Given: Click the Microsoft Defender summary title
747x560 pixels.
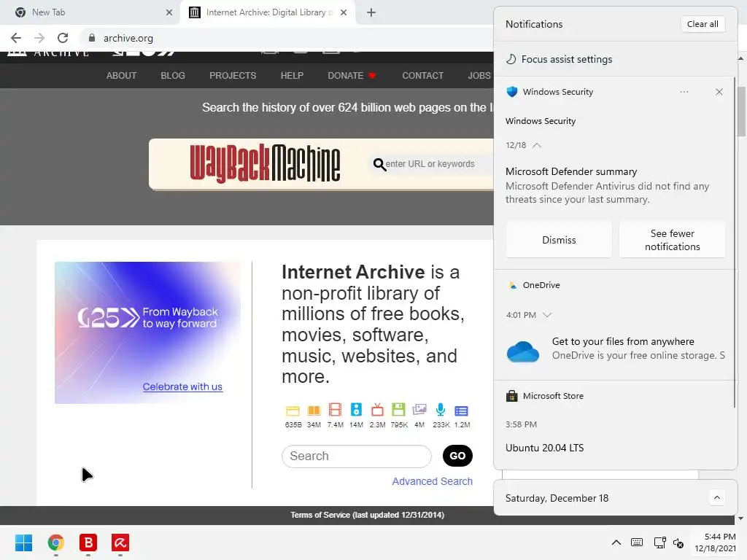Looking at the screenshot, I should pyautogui.click(x=571, y=171).
